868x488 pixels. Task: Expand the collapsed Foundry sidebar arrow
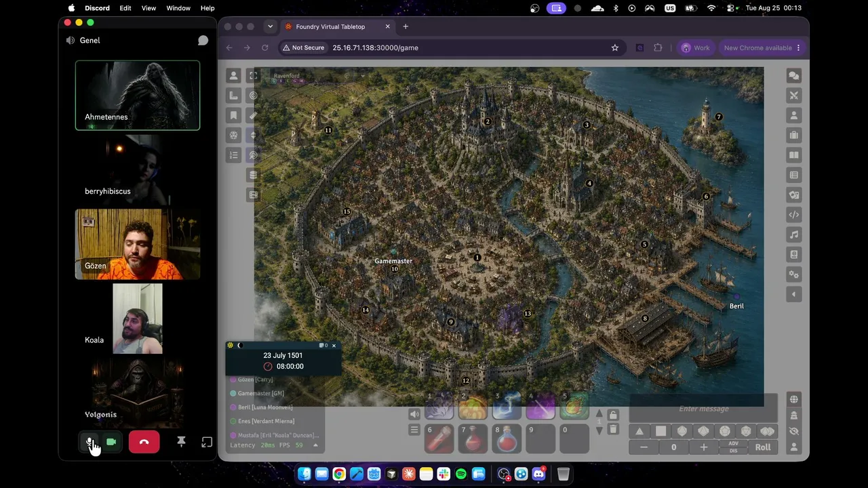click(794, 294)
